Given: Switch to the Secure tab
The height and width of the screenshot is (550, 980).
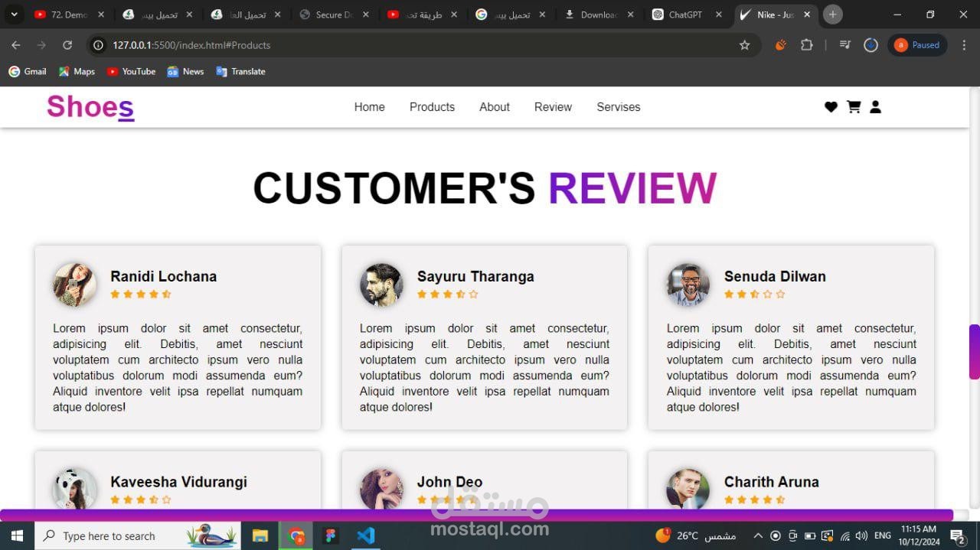Looking at the screenshot, I should click(335, 15).
